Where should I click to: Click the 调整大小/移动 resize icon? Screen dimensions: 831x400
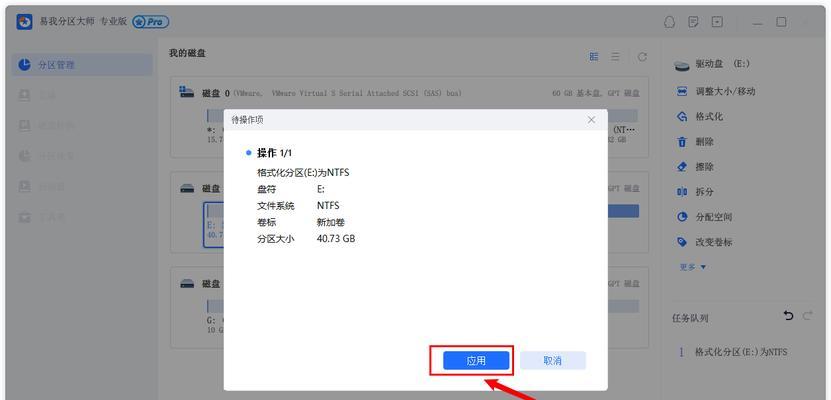click(682, 91)
